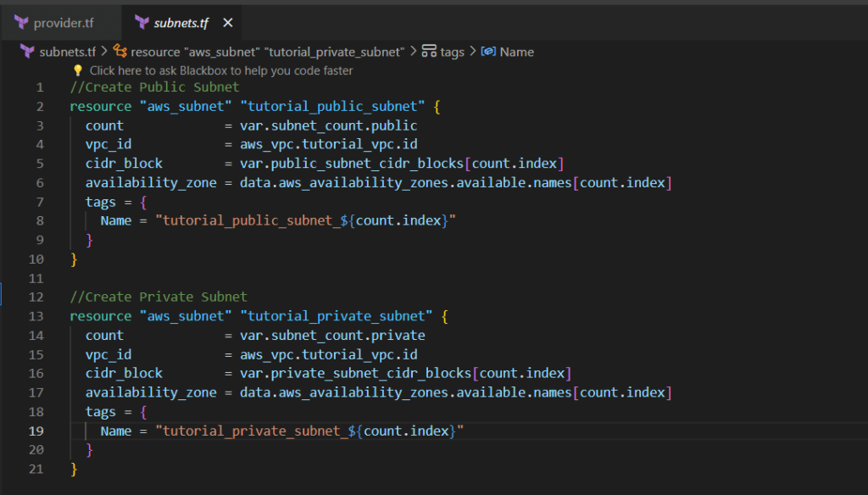
Task: Expand the tutorial_private_subnet resource breadcrumb
Action: (267, 52)
